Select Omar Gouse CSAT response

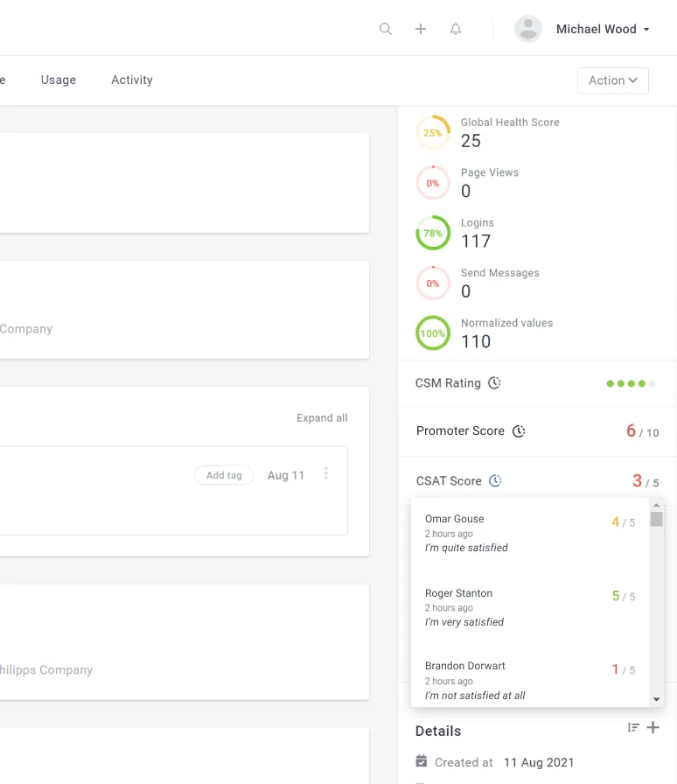pyautogui.click(x=530, y=534)
